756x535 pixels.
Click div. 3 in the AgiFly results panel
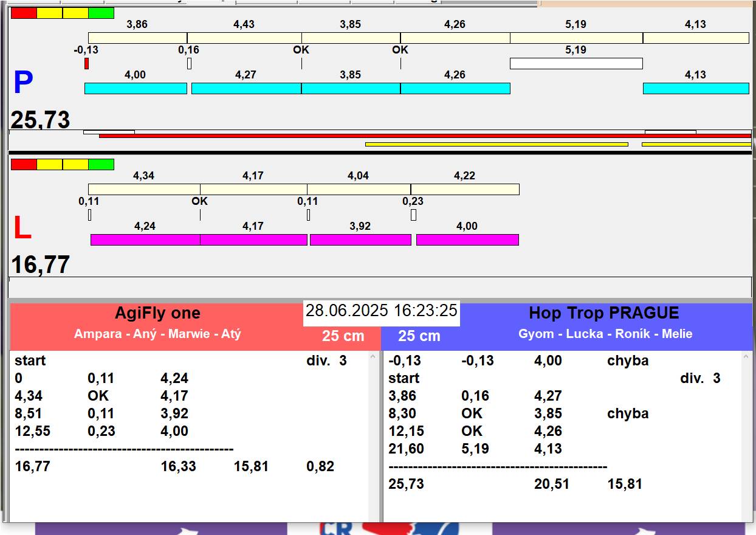point(326,361)
